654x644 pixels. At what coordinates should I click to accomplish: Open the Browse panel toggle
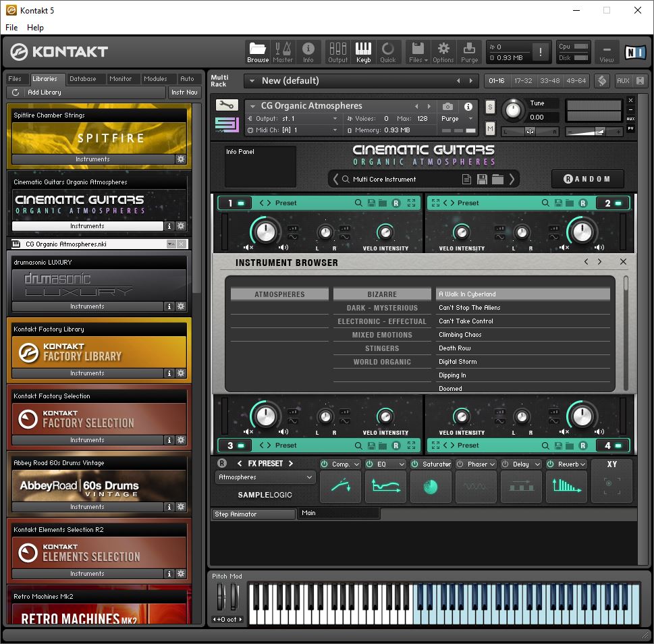(258, 52)
